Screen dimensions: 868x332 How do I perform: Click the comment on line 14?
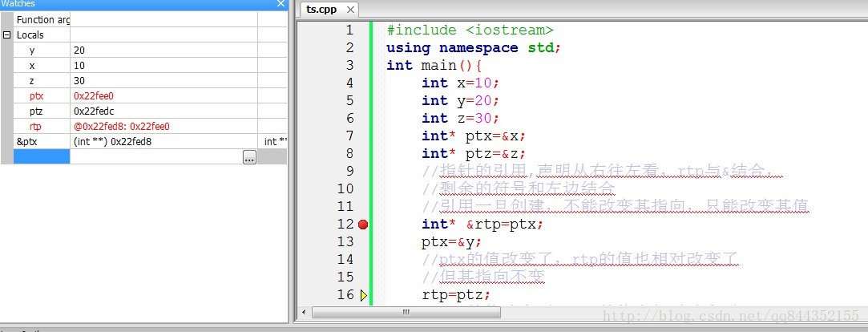[581, 259]
